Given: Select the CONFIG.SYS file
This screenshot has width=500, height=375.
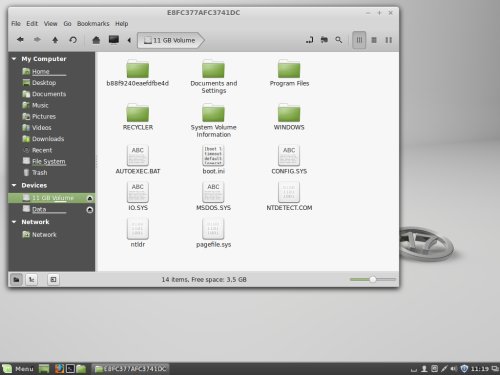Looking at the screenshot, I should (x=289, y=160).
